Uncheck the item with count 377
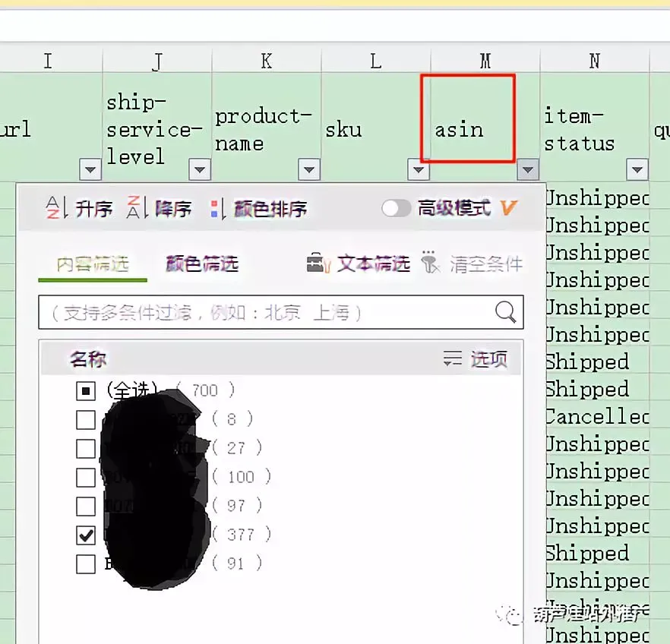The image size is (670, 644). [87, 535]
